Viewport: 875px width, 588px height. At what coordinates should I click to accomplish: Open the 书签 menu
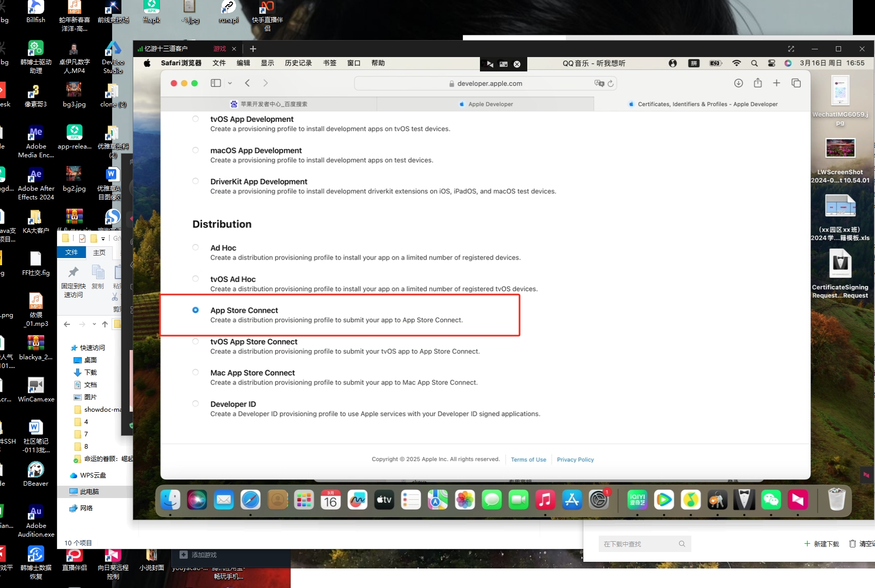click(330, 63)
